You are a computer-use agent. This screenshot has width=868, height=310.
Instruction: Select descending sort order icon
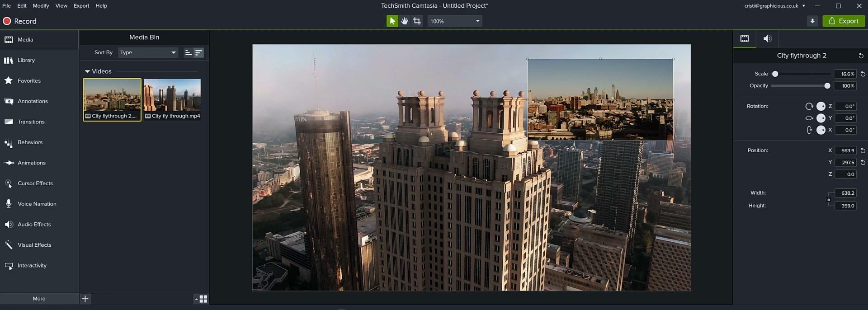click(x=198, y=53)
